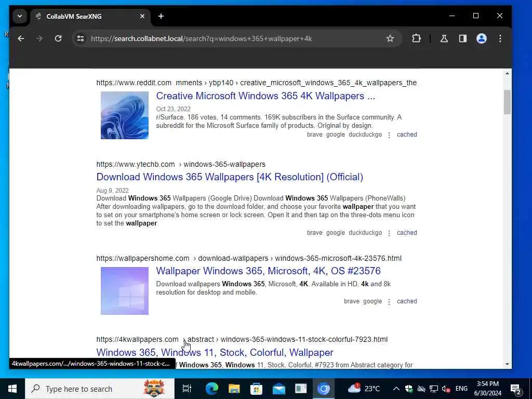Click the https://4kwallpapers.com URL text
The image size is (532, 399).
pos(137,339)
